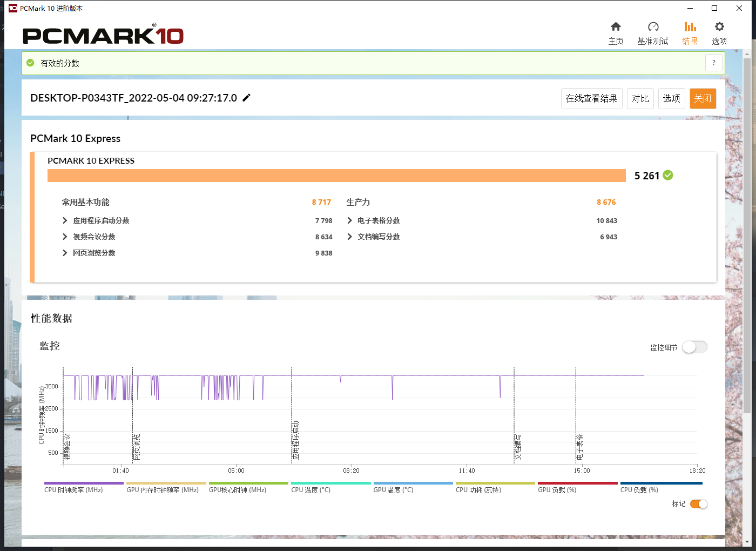Click the 监控 section heading
Screen dimensions: 756x551
(50, 346)
